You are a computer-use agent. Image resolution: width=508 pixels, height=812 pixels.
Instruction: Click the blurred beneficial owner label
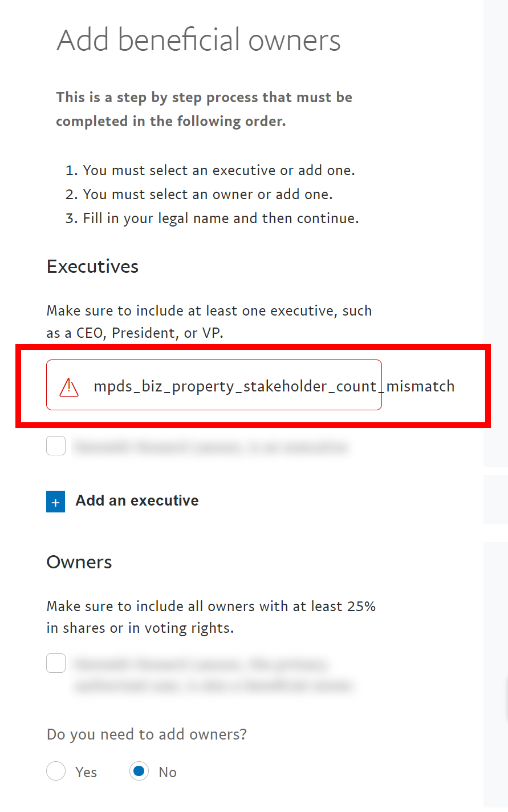click(213, 674)
